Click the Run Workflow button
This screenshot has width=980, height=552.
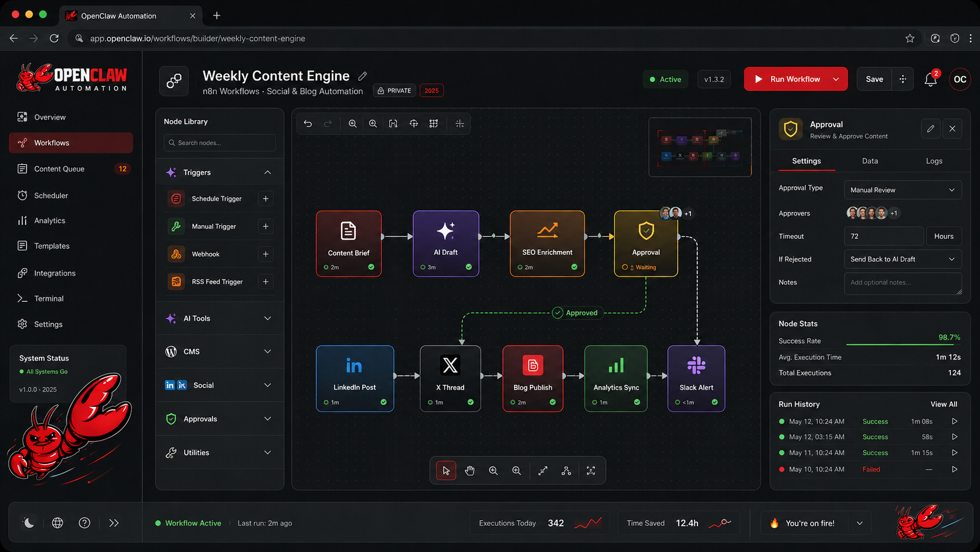pos(788,79)
